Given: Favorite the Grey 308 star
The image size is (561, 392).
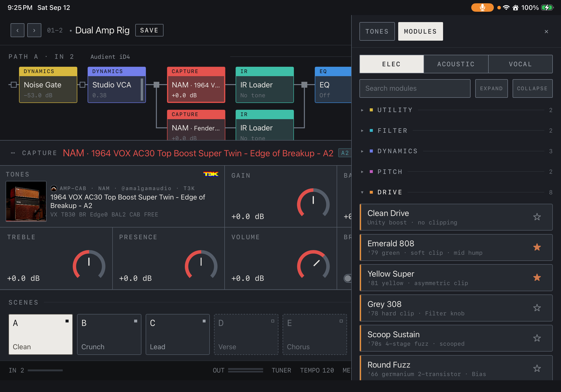Looking at the screenshot, I should (537, 308).
